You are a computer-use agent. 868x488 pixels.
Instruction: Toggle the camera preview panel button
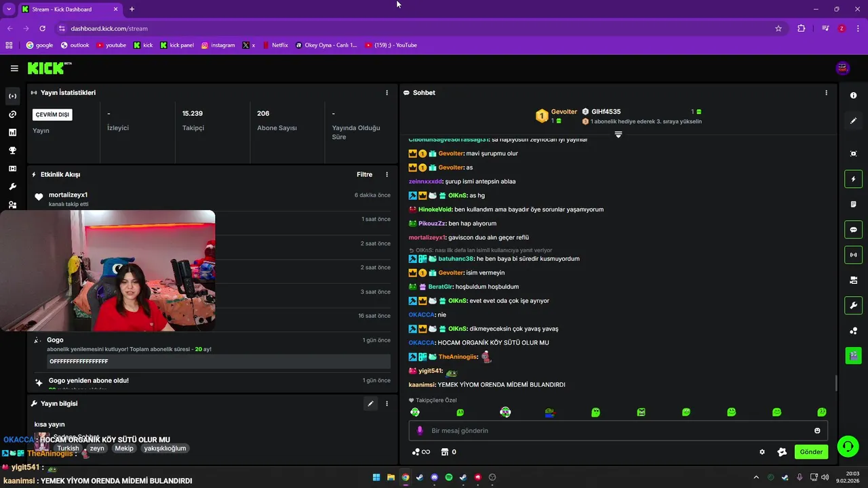click(853, 280)
